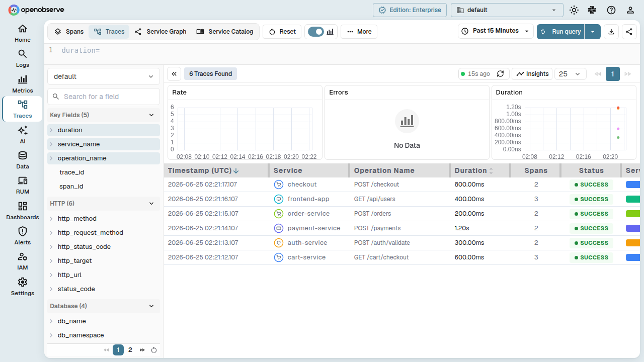Open the default stream selector

tap(104, 76)
